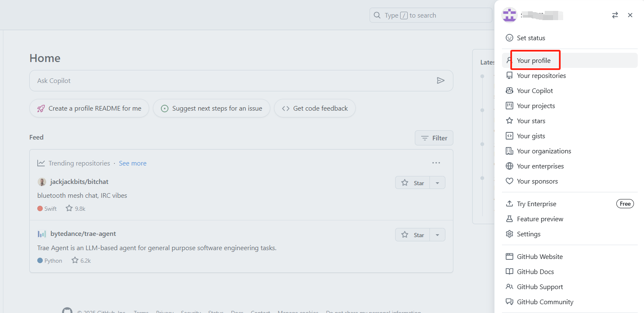Click the 9.8k star count on bitchat
This screenshot has width=644, height=313.
75,208
